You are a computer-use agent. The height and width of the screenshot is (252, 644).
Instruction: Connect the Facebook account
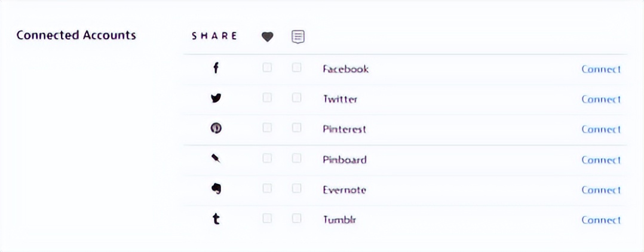coord(601,69)
